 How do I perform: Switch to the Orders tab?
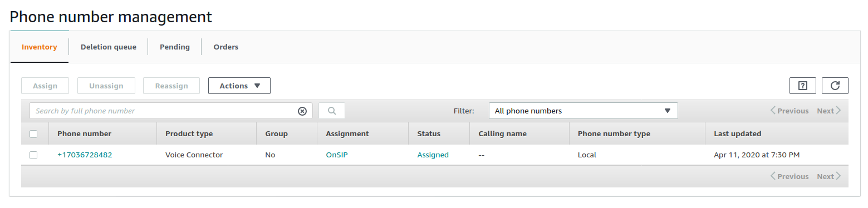click(x=226, y=47)
